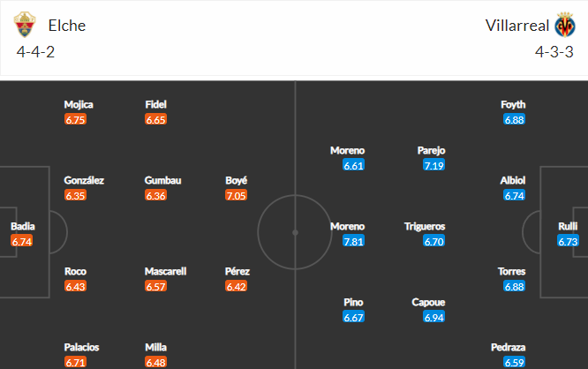
Task: Click Boyé's 7.05 rating badge
Action: [237, 195]
